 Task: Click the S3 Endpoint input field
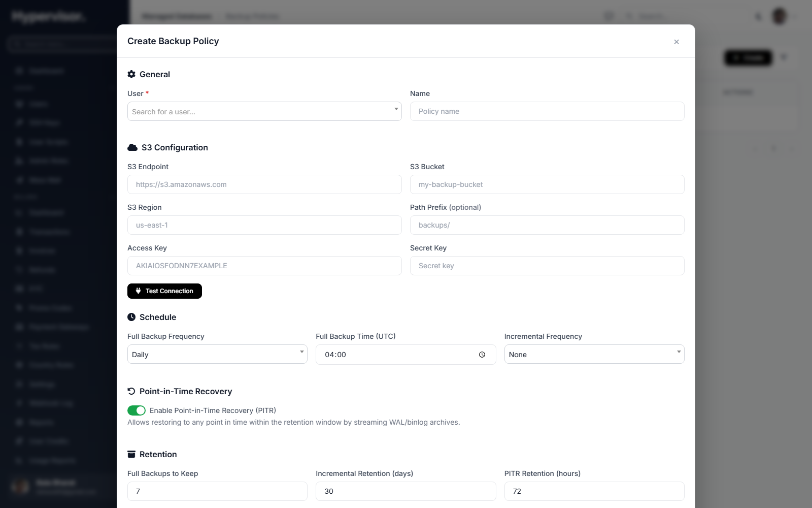click(x=264, y=184)
